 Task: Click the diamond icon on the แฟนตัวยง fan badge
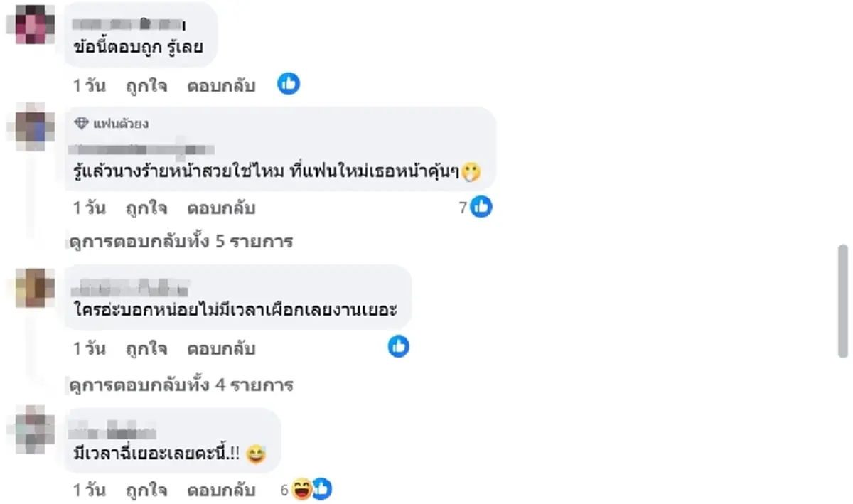coord(80,122)
